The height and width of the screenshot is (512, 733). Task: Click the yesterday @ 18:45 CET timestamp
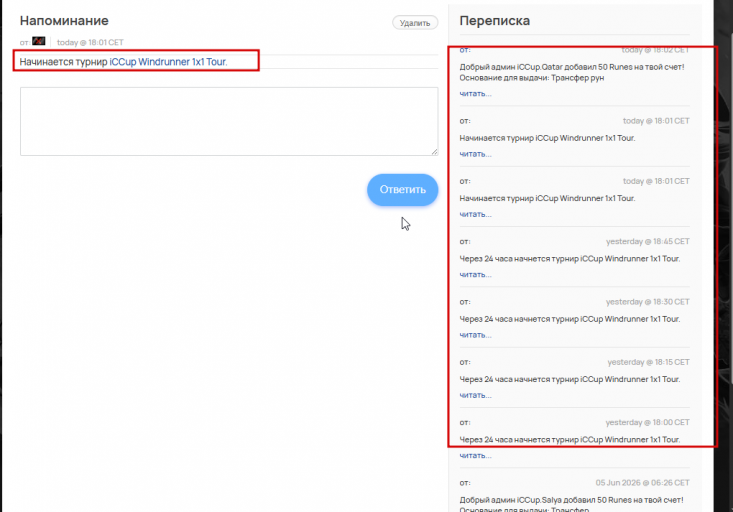[x=647, y=241]
